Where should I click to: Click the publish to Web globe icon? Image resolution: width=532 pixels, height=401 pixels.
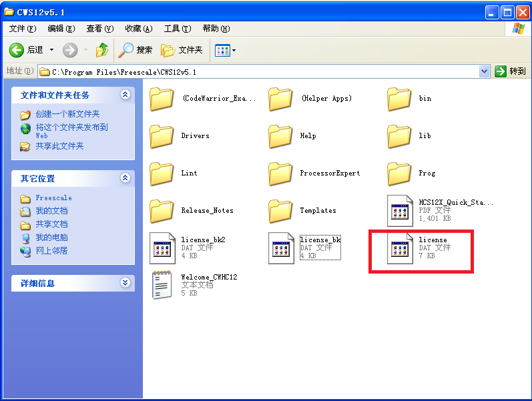25,129
